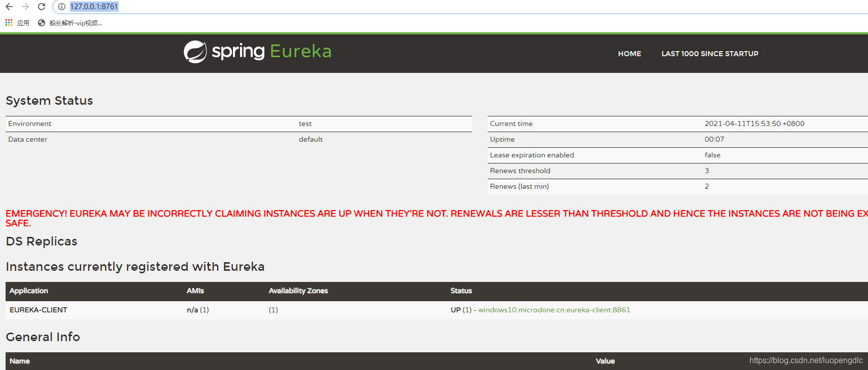
Task: Click the Availability Zones column header
Action: coord(298,291)
